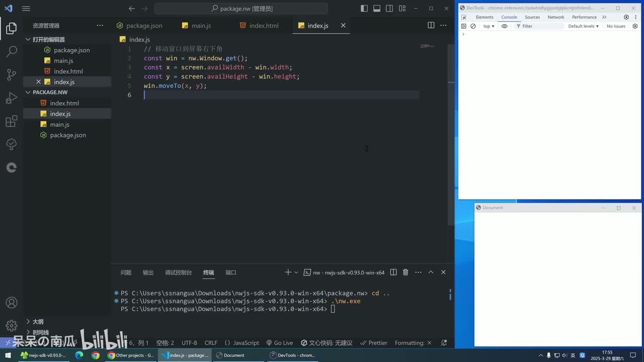Open the Extensions view icon

tap(11, 121)
